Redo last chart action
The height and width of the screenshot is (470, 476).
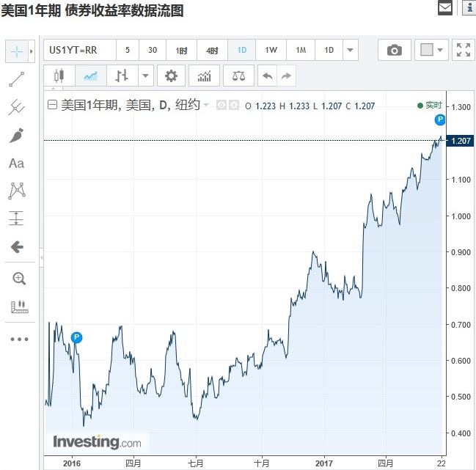[x=286, y=76]
